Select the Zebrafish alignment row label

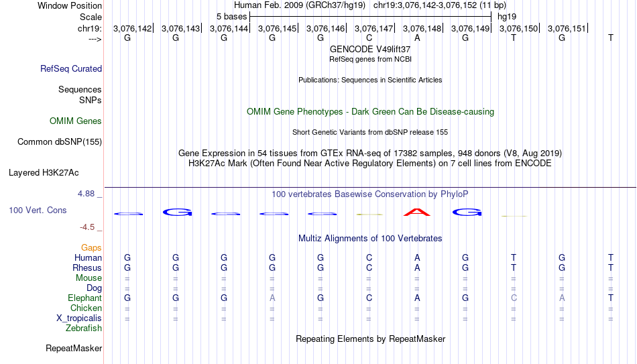coord(84,328)
